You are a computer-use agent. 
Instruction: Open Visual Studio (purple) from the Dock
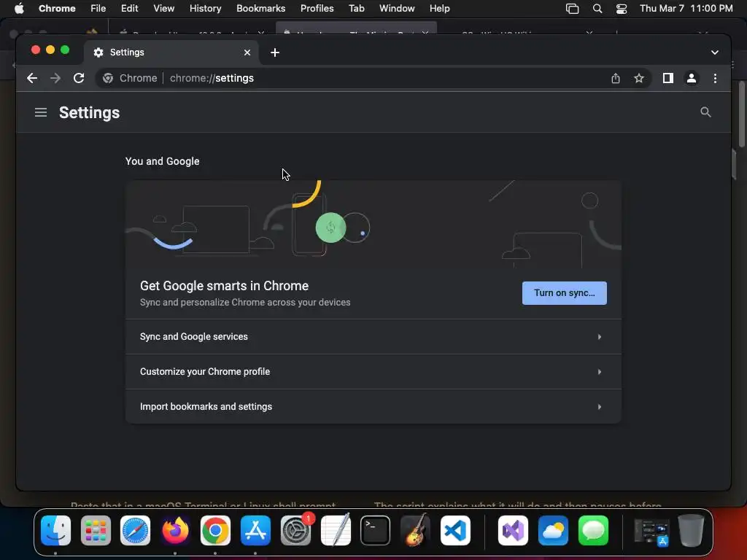click(513, 531)
